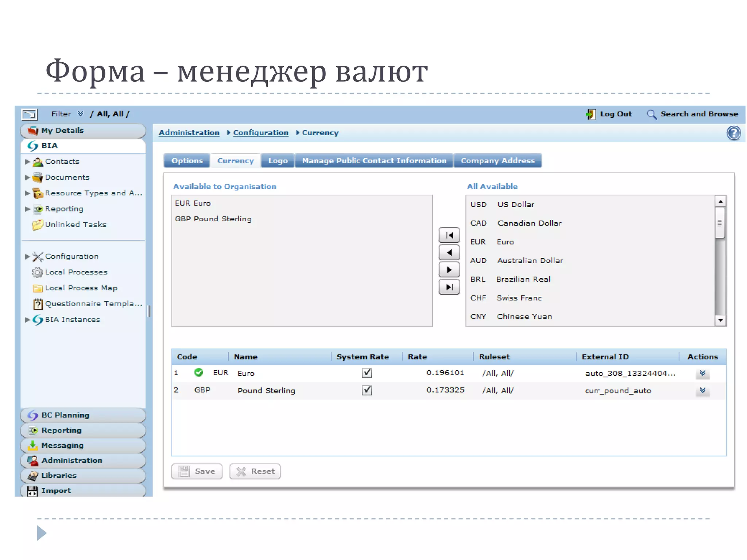This screenshot has height=560, width=747.
Task: Click the External ID column header
Action: 627,357
